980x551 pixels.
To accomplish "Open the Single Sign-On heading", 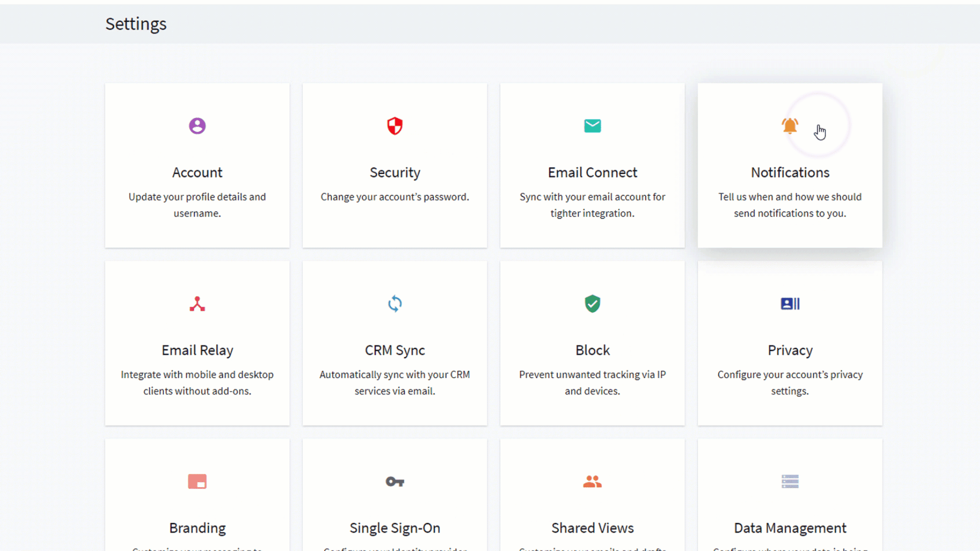I will (395, 528).
